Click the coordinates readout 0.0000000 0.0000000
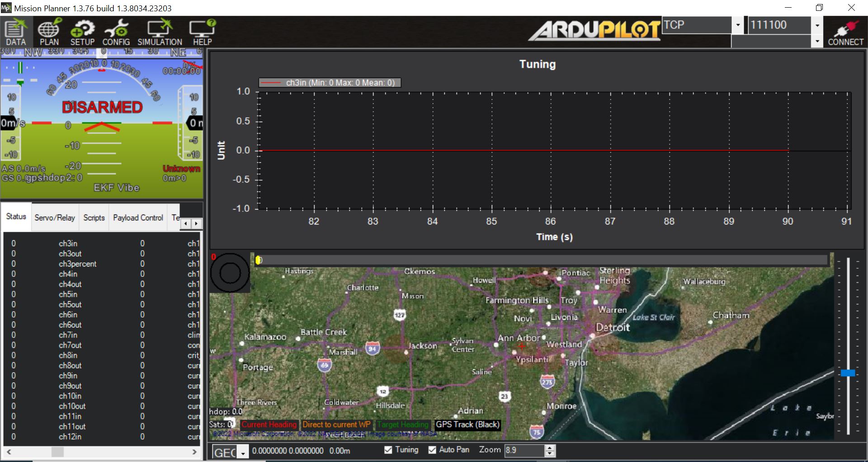Viewport: 868px width, 462px height. [288, 451]
